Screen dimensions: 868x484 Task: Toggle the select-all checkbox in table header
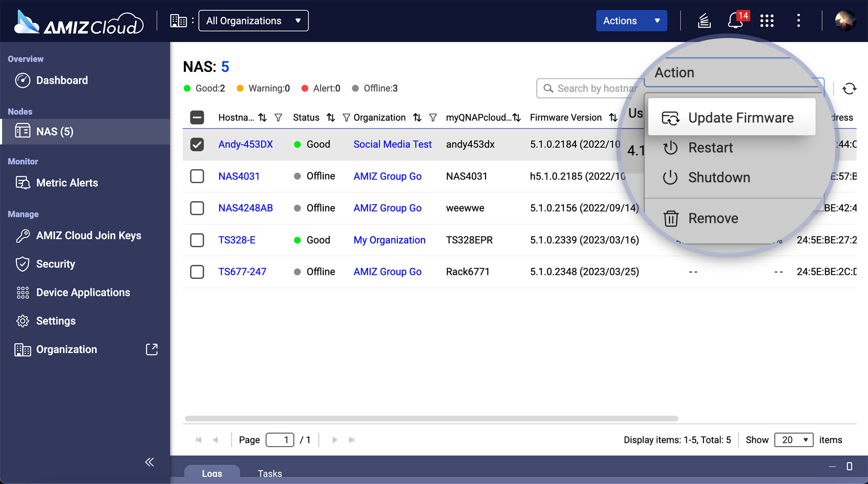197,117
